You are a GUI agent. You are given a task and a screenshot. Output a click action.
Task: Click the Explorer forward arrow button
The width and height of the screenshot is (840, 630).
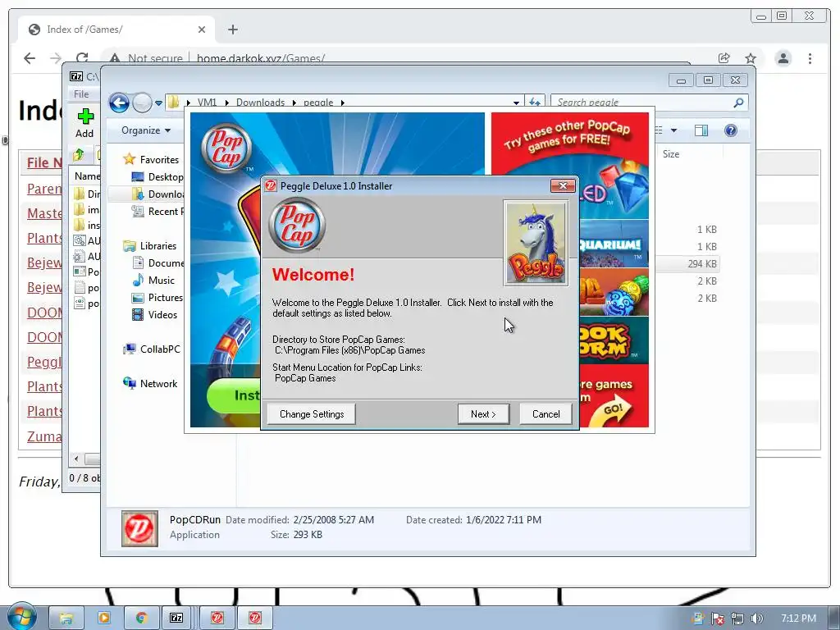pyautogui.click(x=142, y=103)
